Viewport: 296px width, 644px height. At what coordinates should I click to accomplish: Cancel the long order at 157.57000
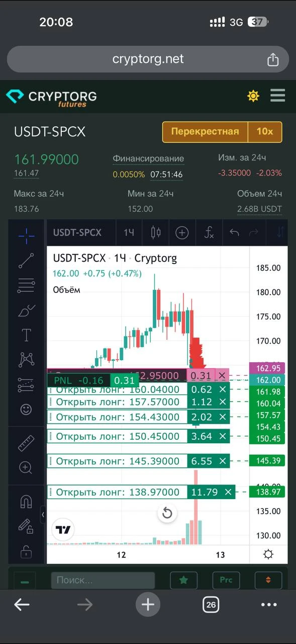(223, 402)
